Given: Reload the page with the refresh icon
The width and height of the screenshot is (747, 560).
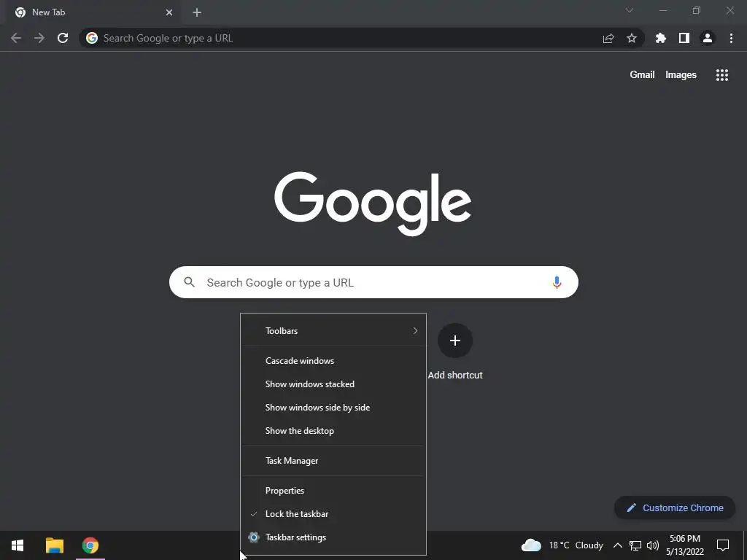Looking at the screenshot, I should click(63, 38).
